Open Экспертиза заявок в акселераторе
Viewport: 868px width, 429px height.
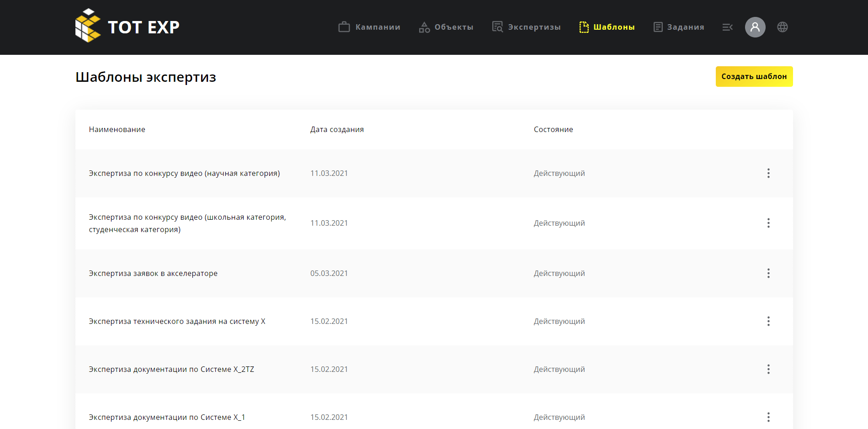pyautogui.click(x=153, y=273)
